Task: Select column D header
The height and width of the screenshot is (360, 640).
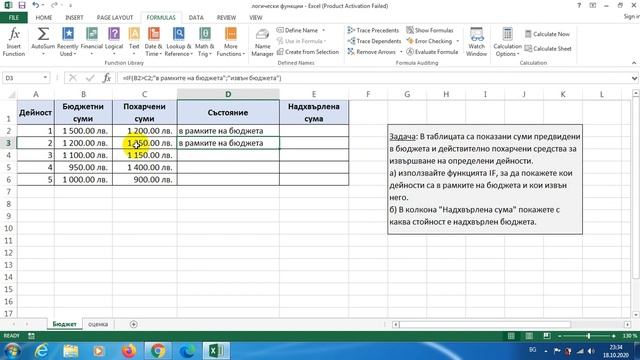Action: (x=228, y=94)
